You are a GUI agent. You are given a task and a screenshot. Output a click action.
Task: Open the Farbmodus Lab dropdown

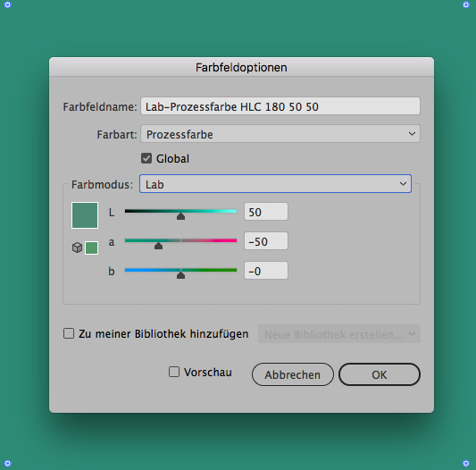[x=275, y=183]
